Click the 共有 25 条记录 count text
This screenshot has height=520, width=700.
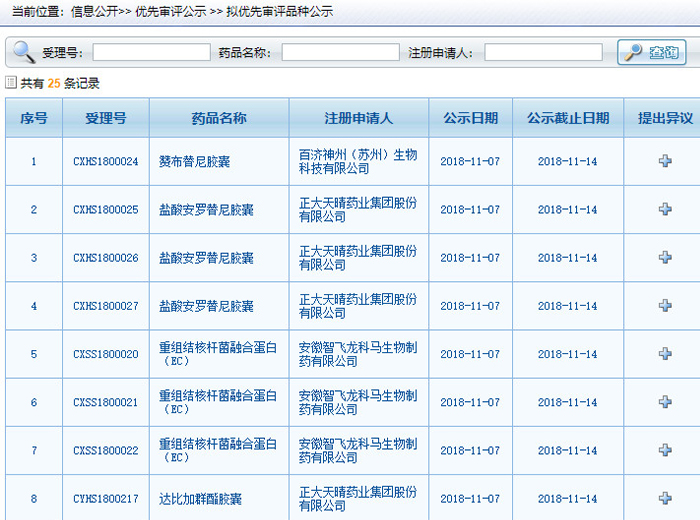pyautogui.click(x=60, y=83)
